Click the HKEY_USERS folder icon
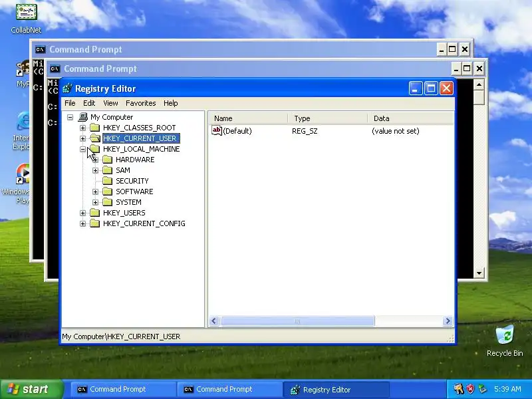The image size is (532, 399). pos(95,213)
